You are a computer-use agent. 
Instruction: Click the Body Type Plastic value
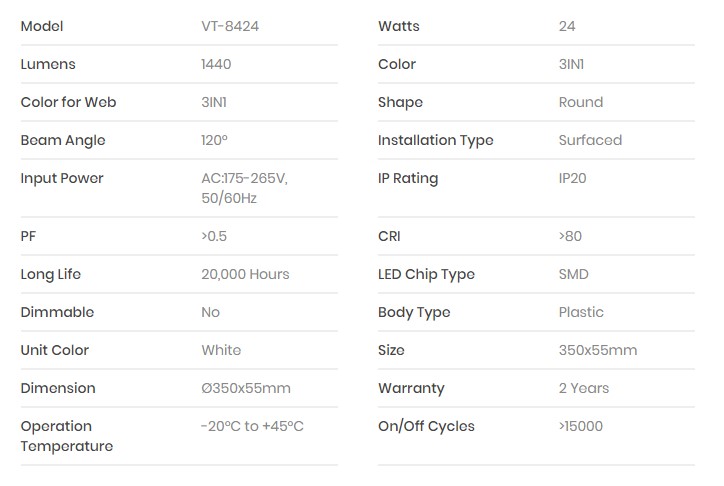[581, 312]
